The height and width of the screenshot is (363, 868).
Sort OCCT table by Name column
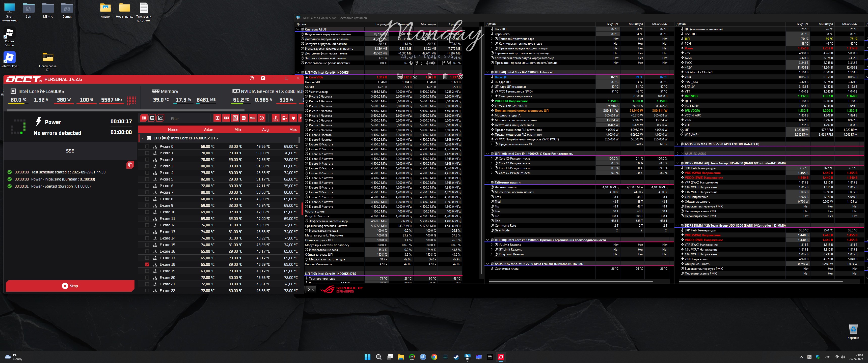173,129
